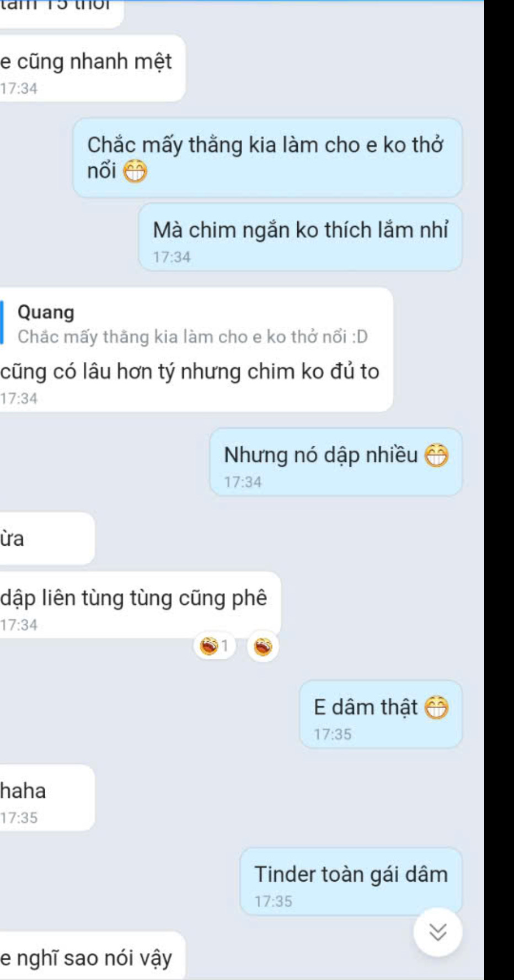This screenshot has width=514, height=980.
Task: Tap the 'dập liên tùng tùng cũng phê' message
Action: 139,605
